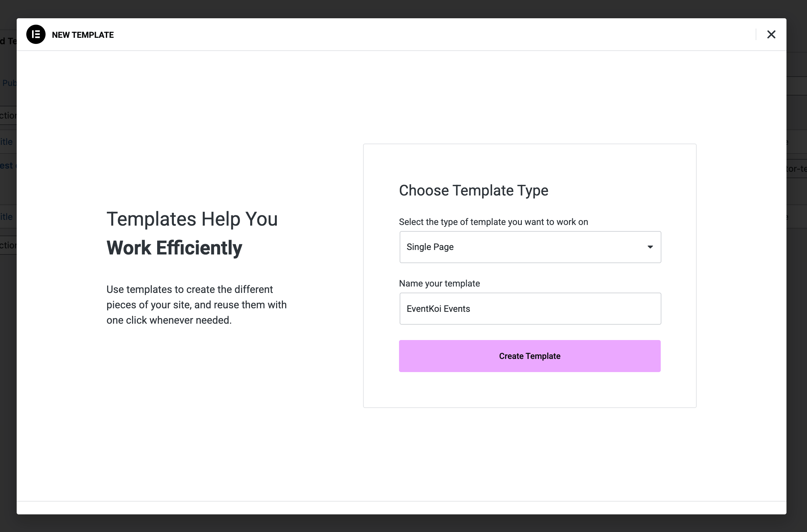Click the Choose Template Type heading
The image size is (807, 532).
(x=473, y=190)
